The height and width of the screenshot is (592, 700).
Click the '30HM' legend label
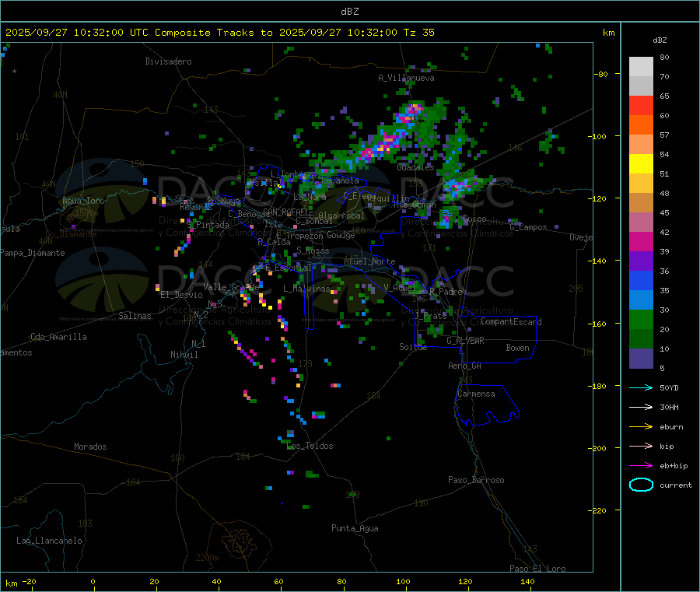[x=669, y=407]
